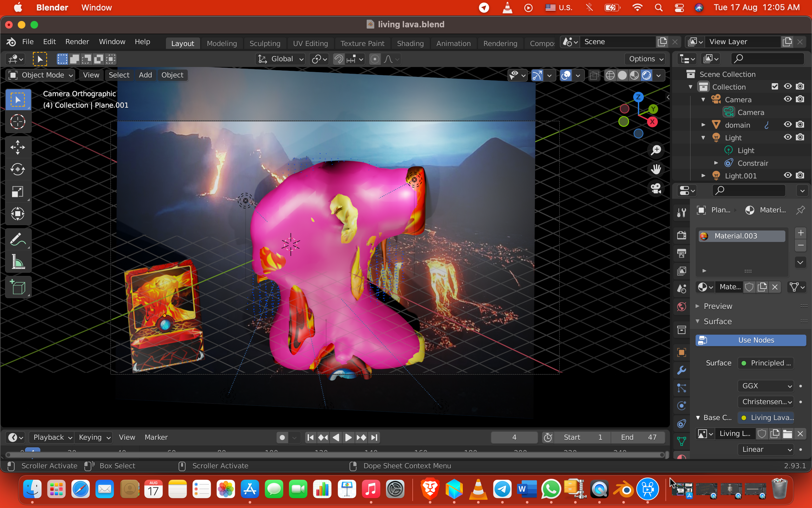The width and height of the screenshot is (812, 508).
Task: Click the Principled surface shader button
Action: tap(766, 363)
